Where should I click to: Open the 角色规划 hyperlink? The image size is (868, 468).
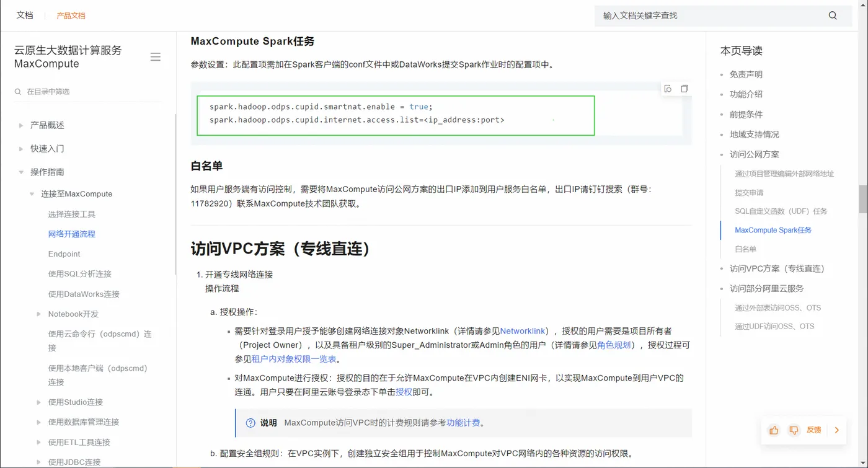pyautogui.click(x=614, y=345)
